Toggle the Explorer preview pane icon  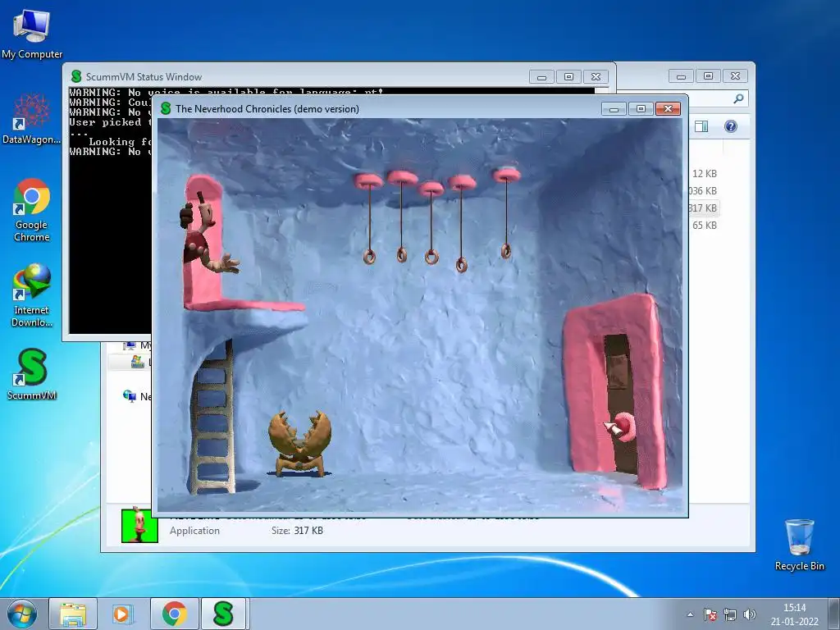coord(701,126)
